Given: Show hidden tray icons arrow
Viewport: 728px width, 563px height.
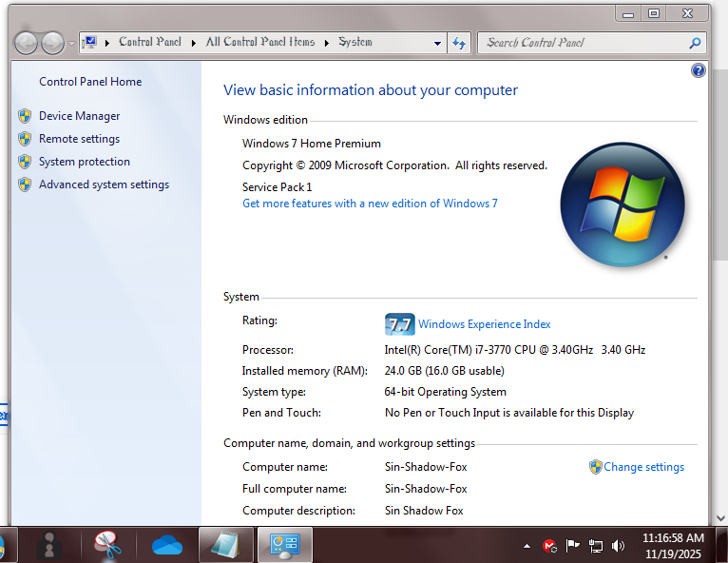Looking at the screenshot, I should tap(527, 546).
